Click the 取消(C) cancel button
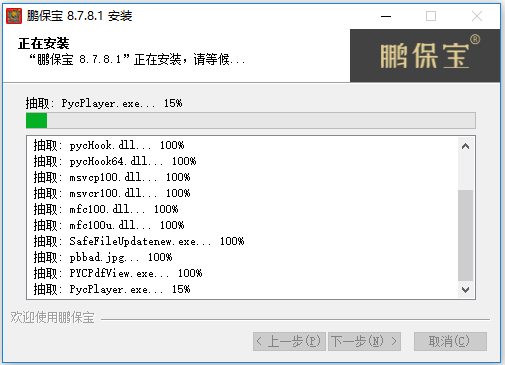This screenshot has height=365, width=505. (450, 341)
